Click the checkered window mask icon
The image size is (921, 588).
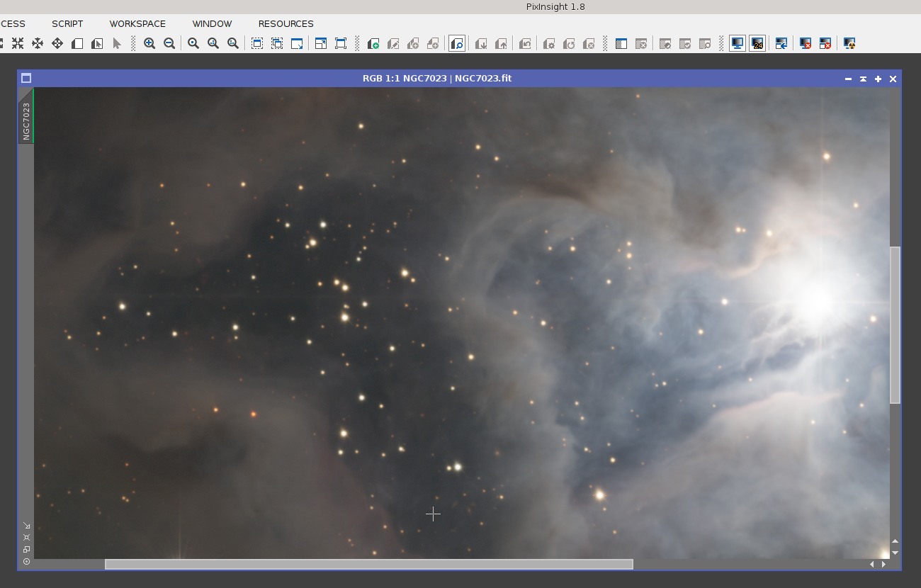621,43
